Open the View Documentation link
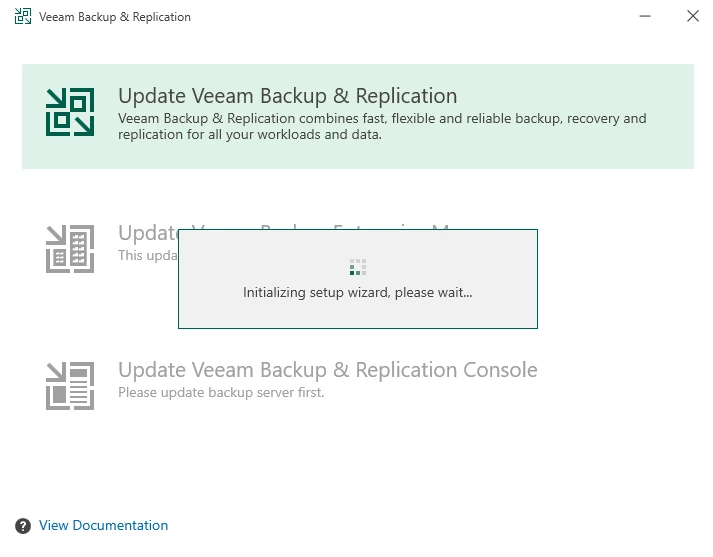The image size is (713, 557). coord(103,526)
